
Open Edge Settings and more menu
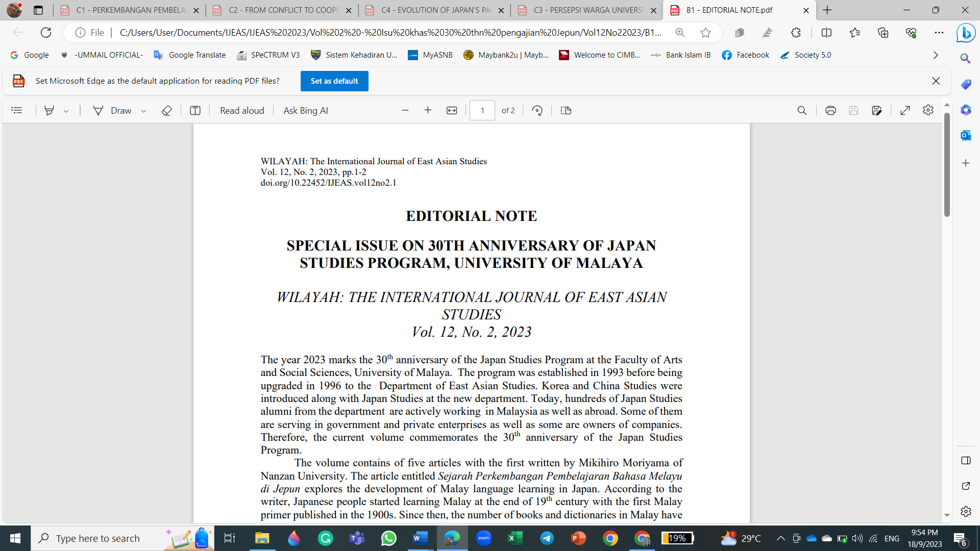(x=939, y=33)
